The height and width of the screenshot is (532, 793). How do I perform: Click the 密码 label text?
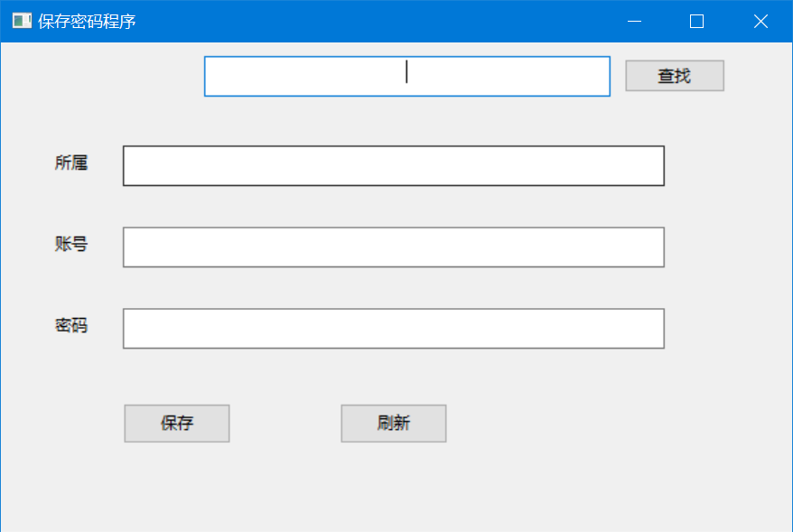tap(71, 325)
